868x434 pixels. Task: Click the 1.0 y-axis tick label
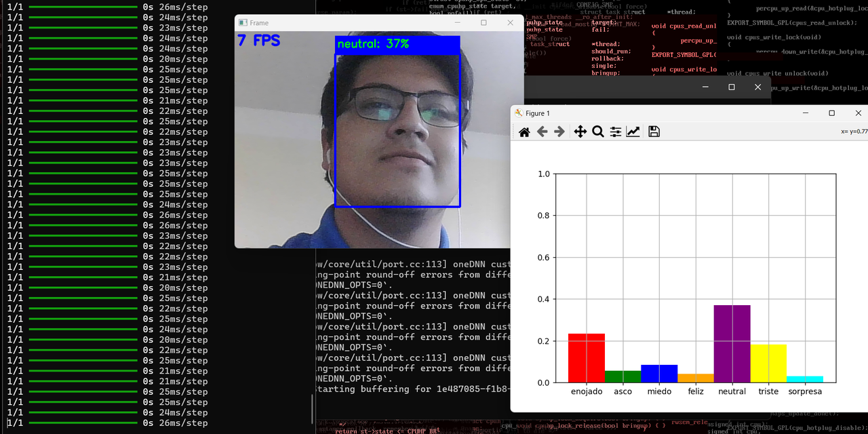click(x=544, y=174)
